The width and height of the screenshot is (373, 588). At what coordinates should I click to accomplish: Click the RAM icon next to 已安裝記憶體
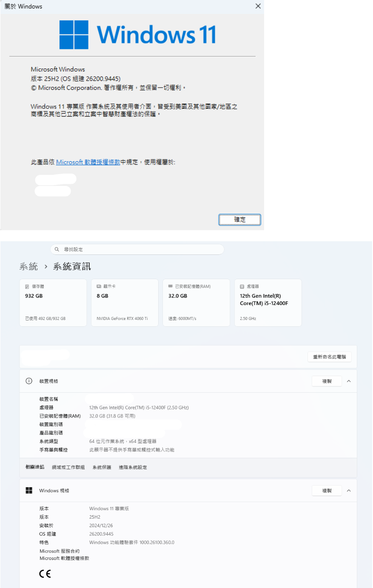coord(171,286)
